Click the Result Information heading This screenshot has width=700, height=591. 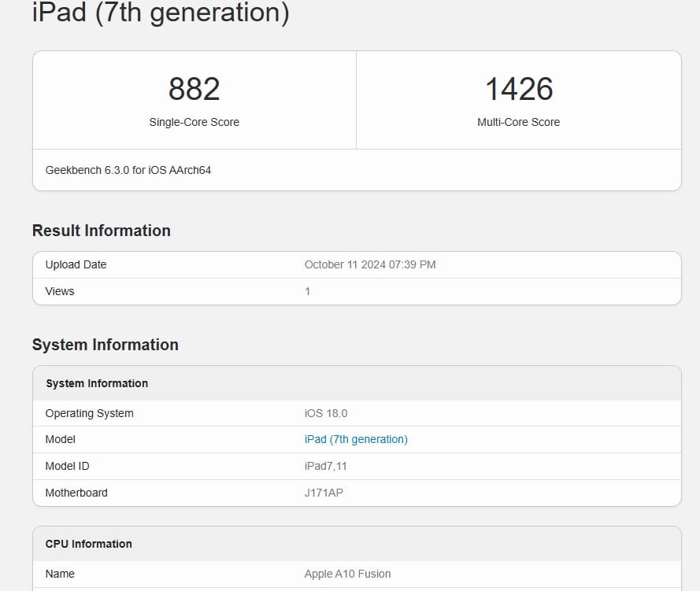click(102, 231)
